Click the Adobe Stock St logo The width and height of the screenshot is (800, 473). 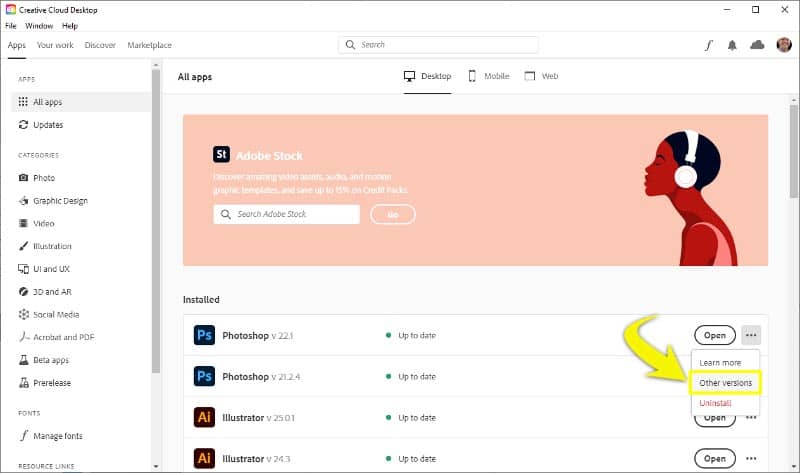tap(221, 154)
